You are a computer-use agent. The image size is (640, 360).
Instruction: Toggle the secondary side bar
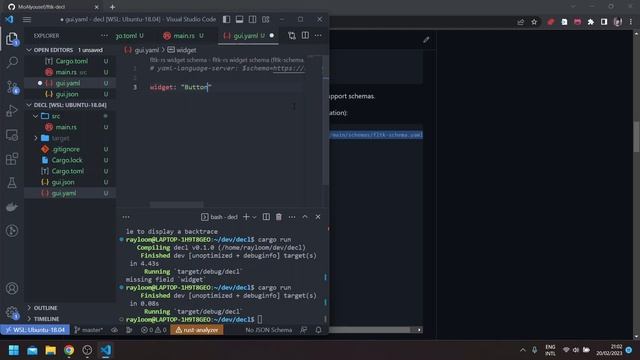click(x=253, y=19)
